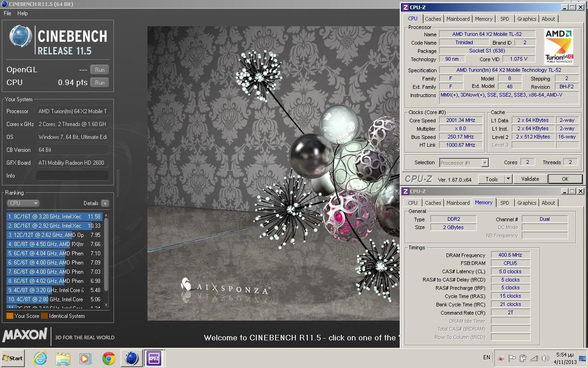Click the EN language indicator
Viewport: 588px width, 368px height.
486,357
